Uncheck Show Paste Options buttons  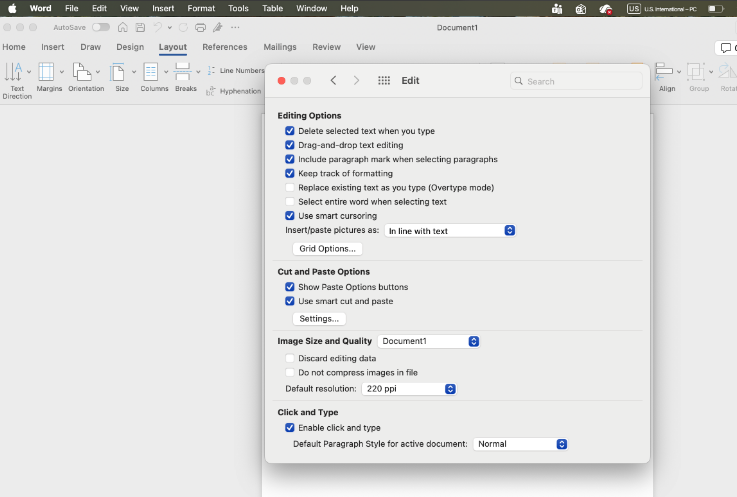290,287
